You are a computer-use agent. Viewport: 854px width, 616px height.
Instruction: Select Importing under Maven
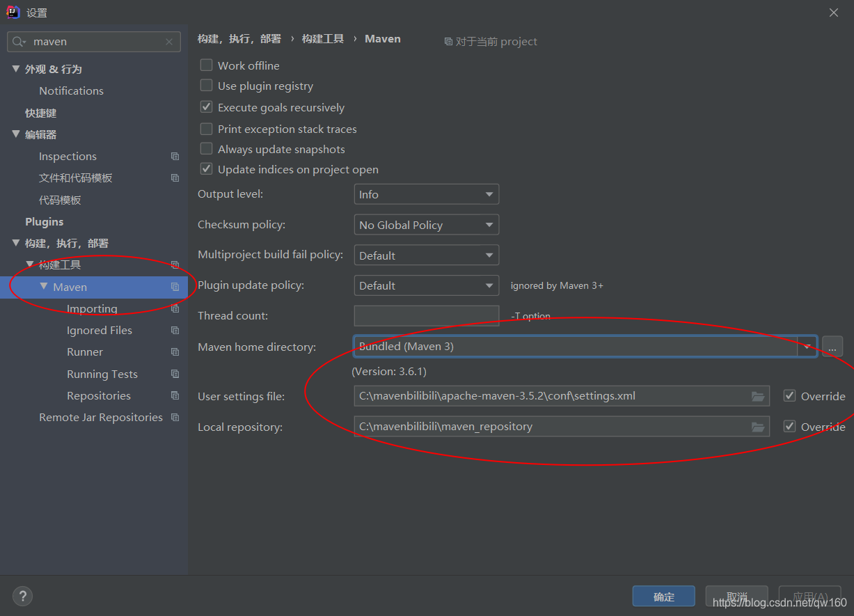click(92, 308)
